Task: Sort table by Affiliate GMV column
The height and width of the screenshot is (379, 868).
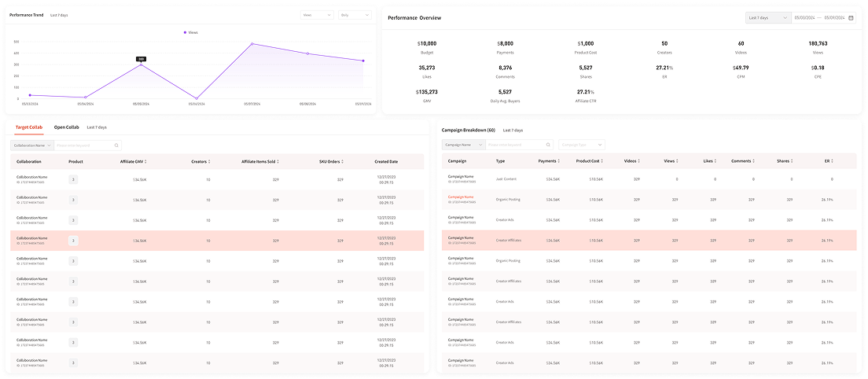Action: (146, 162)
